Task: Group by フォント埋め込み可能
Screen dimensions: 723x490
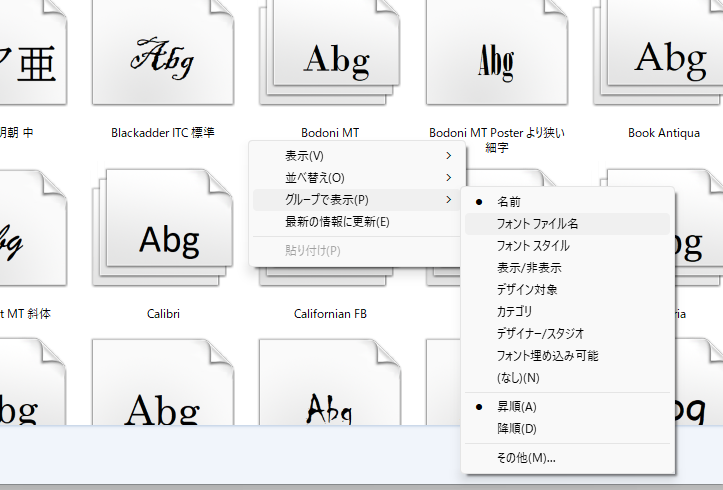Action: [567, 356]
